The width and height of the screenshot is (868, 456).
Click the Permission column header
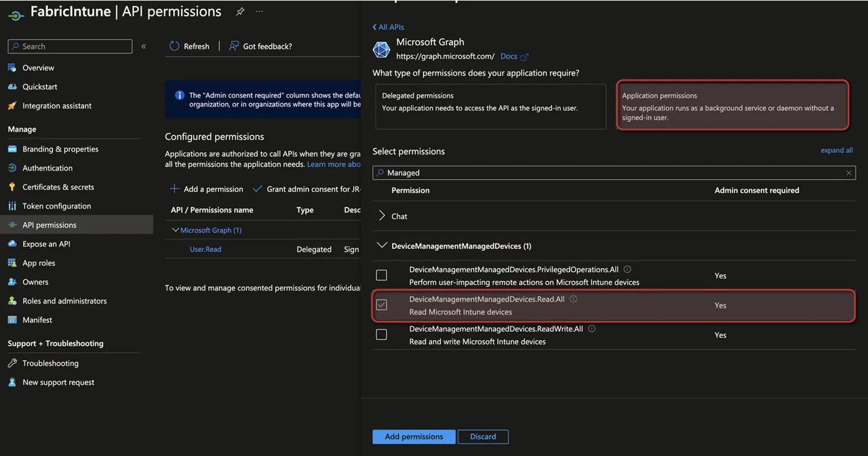(x=410, y=191)
